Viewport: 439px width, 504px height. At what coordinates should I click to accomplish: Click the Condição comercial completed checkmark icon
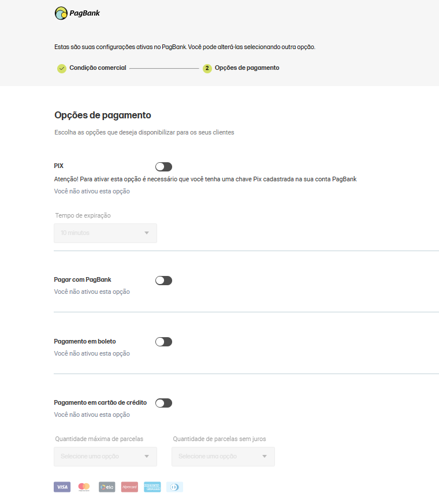pyautogui.click(x=62, y=69)
